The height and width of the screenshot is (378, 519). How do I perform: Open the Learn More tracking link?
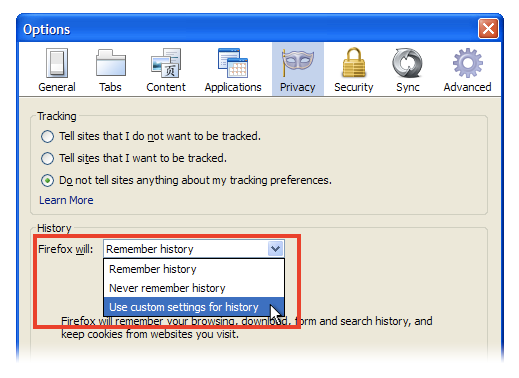[x=66, y=200]
